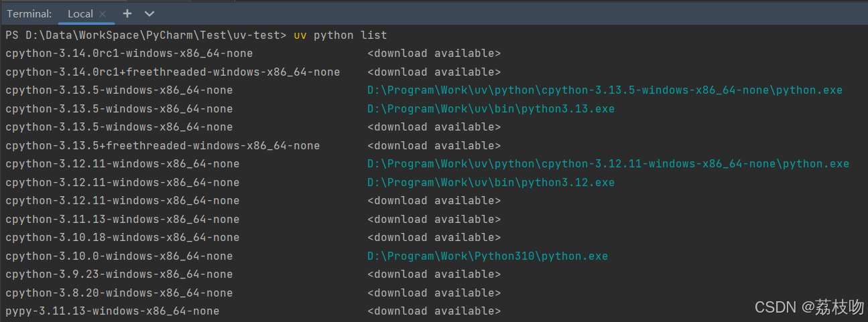Click the cpython-3.13.5 entry beside bin\python3.13.exe
The height and width of the screenshot is (322, 868).
119,108
